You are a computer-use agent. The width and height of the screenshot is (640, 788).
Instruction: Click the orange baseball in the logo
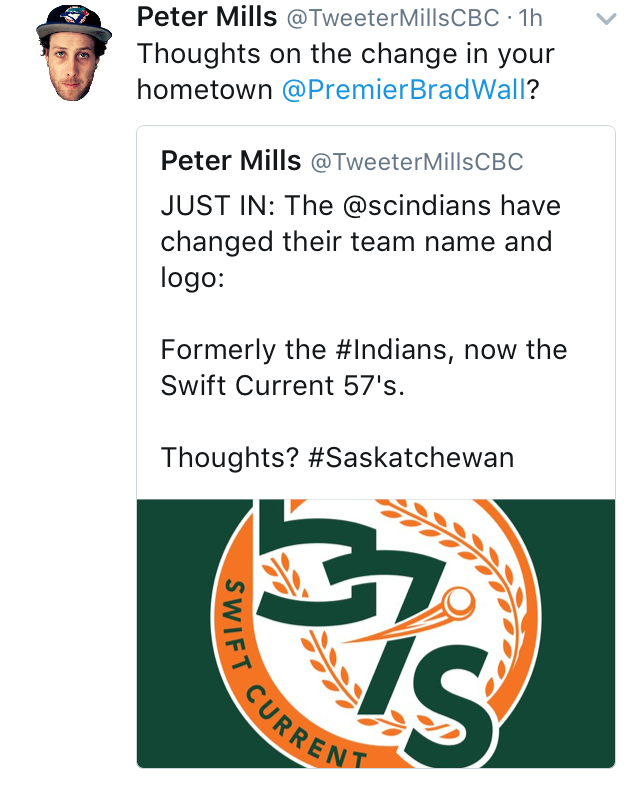pyautogui.click(x=460, y=603)
